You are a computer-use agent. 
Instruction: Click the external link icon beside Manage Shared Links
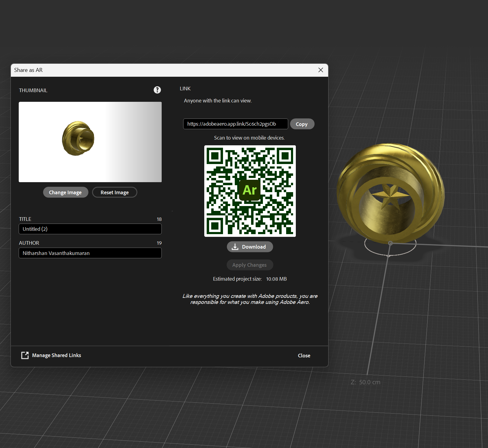click(x=25, y=355)
